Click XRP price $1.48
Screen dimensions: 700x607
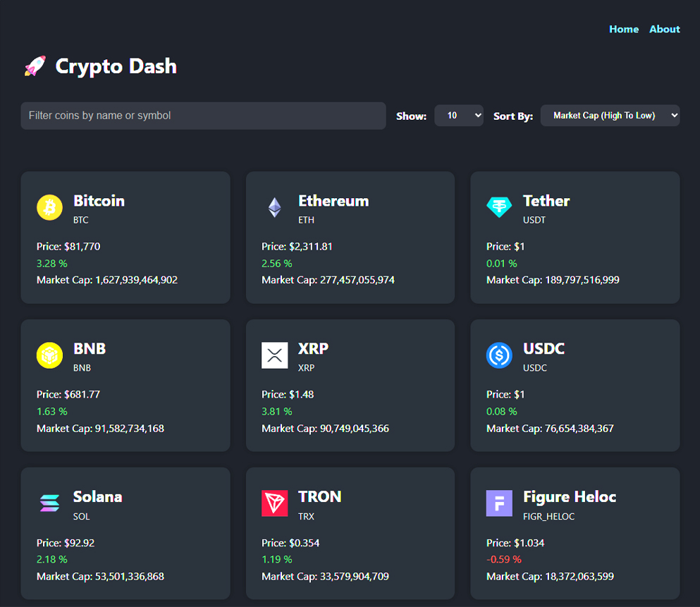tap(288, 395)
